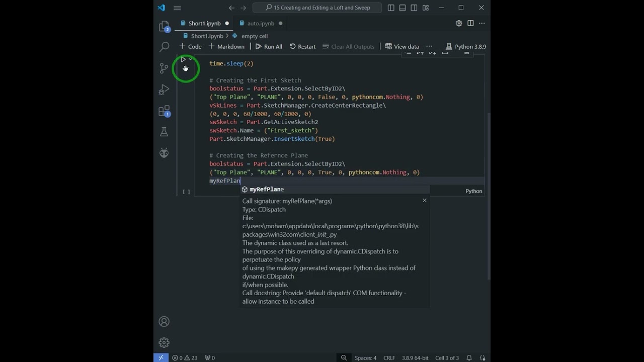Click the command center search box

tap(317, 8)
